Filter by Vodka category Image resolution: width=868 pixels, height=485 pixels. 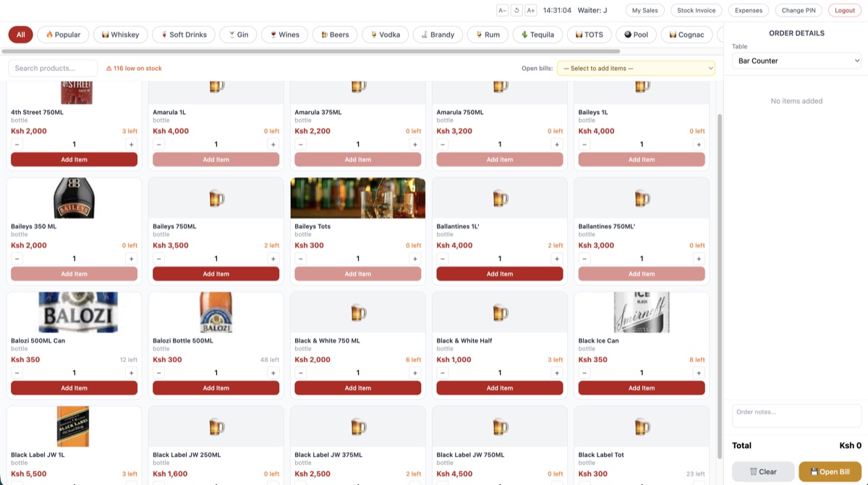coord(385,35)
